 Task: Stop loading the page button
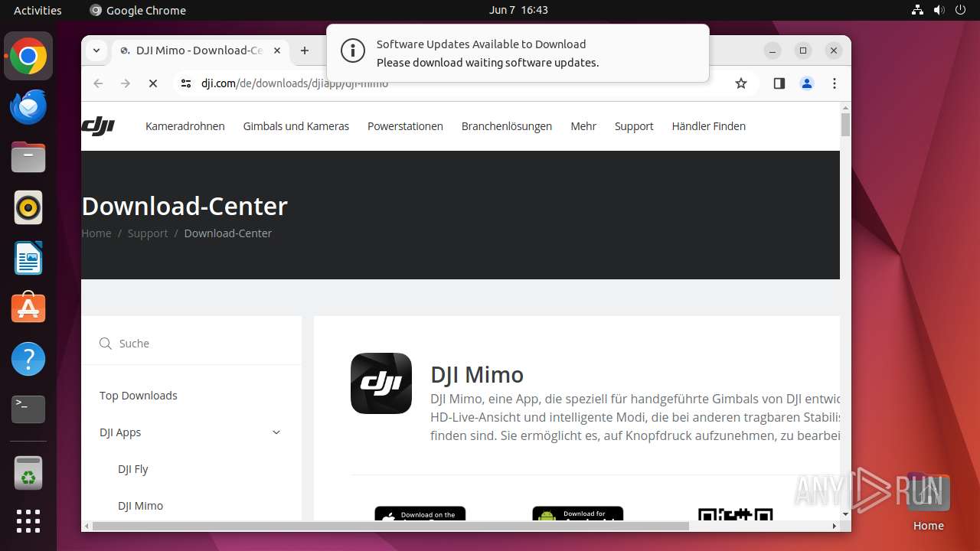point(153,83)
